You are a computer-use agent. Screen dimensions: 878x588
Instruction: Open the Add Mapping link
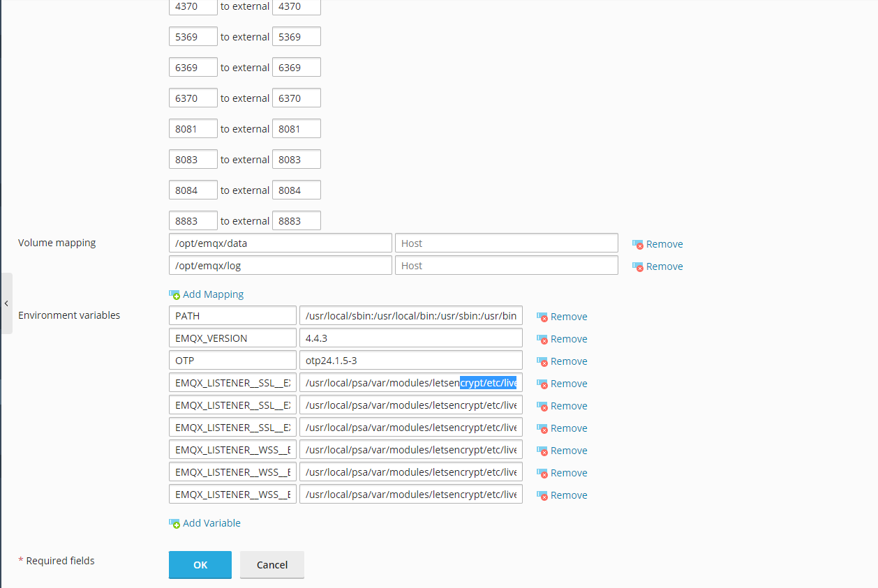point(212,294)
